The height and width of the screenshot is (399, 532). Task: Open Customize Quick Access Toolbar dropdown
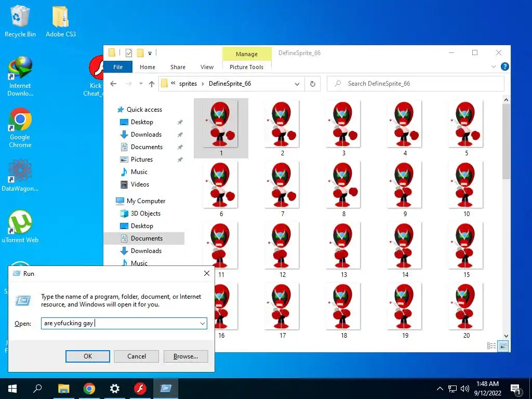click(150, 54)
